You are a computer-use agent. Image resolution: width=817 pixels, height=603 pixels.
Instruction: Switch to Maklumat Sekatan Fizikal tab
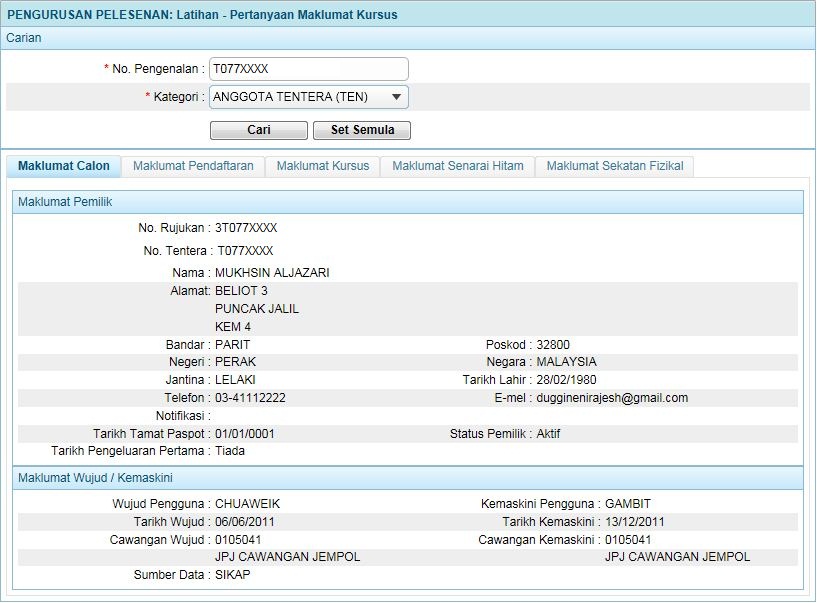615,166
